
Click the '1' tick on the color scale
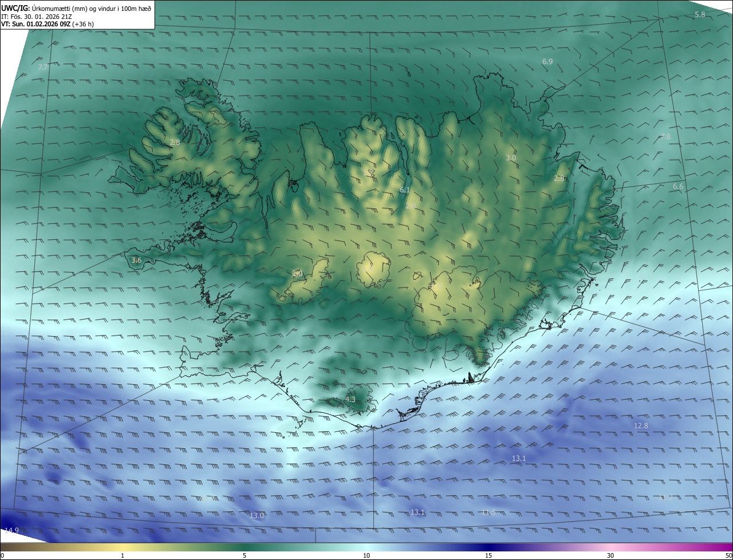point(123,555)
